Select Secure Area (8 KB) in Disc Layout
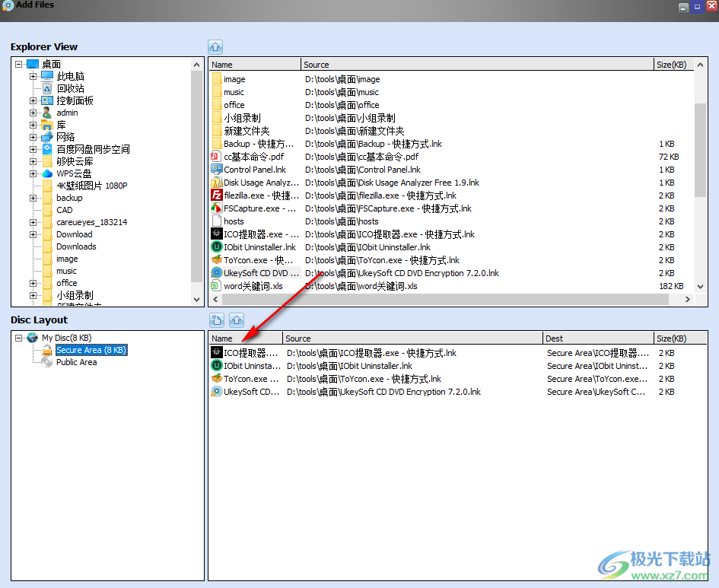The height and width of the screenshot is (588, 719). (91, 350)
